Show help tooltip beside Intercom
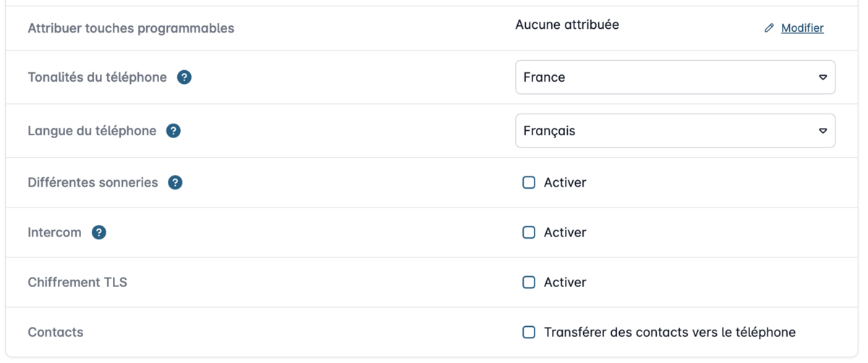 [99, 233]
